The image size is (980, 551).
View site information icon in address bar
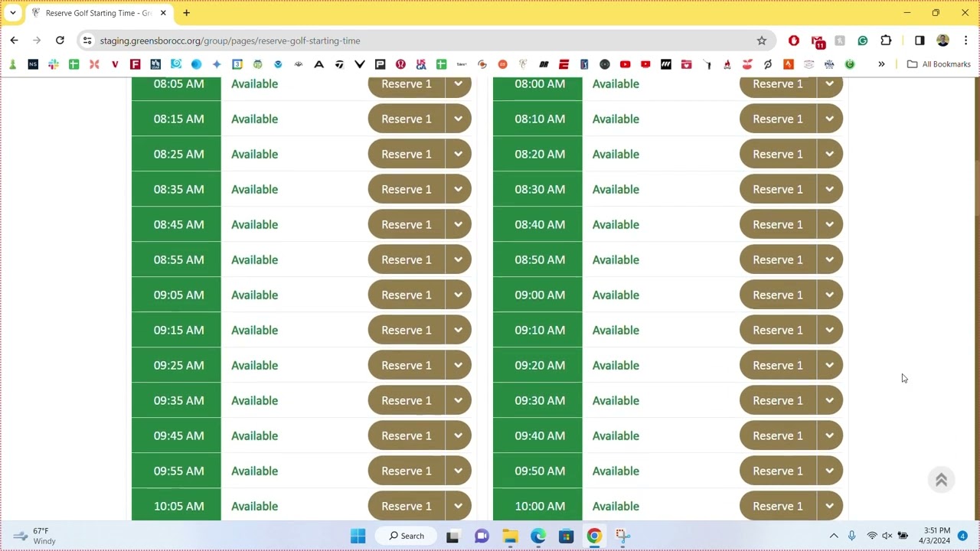(87, 41)
